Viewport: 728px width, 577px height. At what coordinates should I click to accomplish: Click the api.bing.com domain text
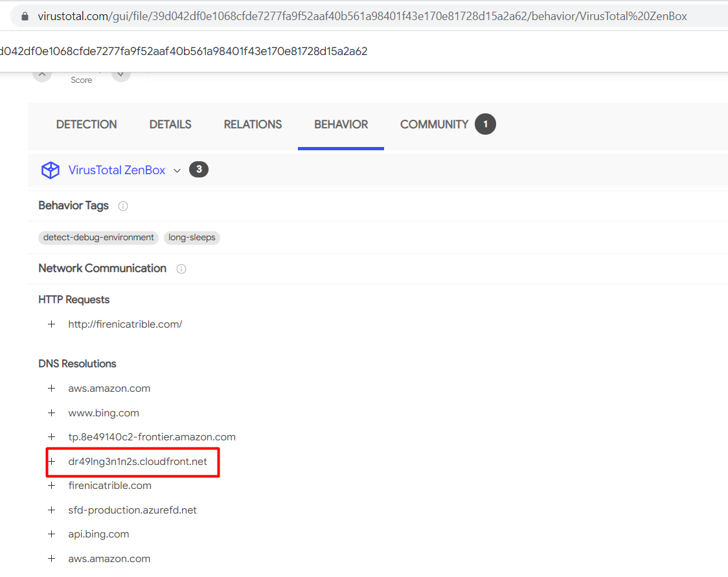point(98,534)
